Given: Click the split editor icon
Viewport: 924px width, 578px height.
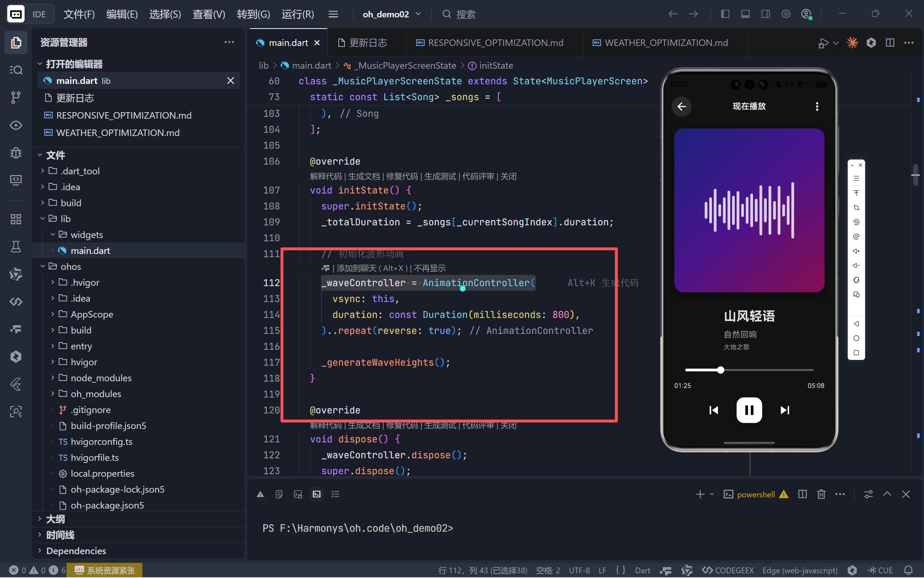Looking at the screenshot, I should 890,42.
